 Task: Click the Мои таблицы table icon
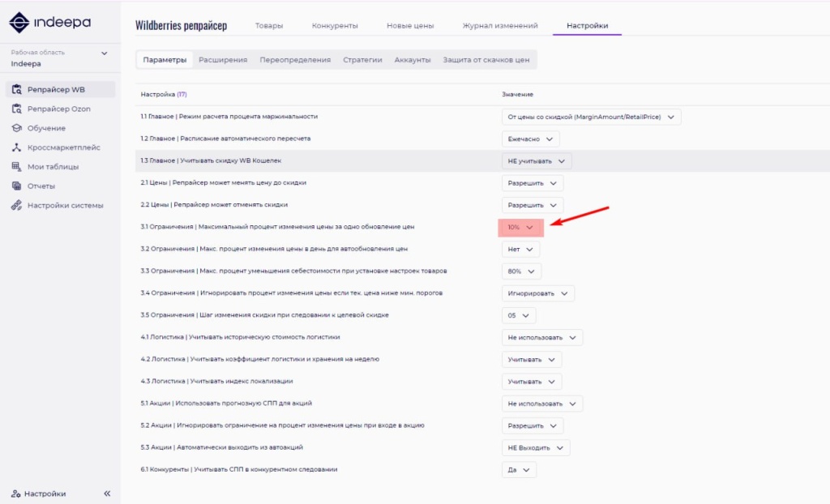click(17, 167)
